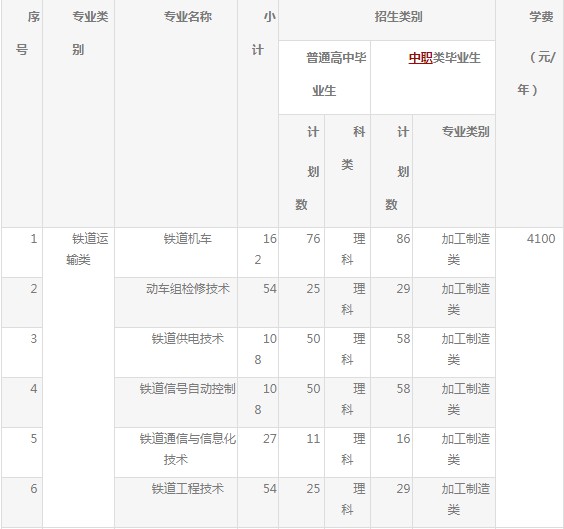This screenshot has width=564, height=529.
Task: Select the 铁道通信与信息化技术 cell
Action: pos(176,452)
